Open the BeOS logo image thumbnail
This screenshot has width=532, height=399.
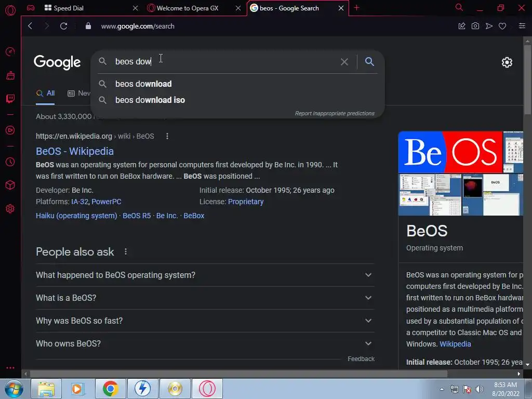tap(450, 152)
